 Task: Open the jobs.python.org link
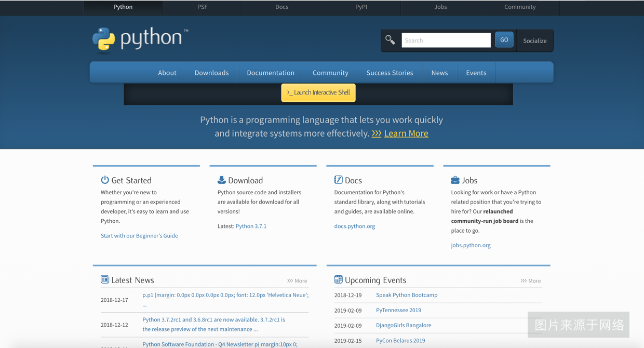(x=471, y=245)
